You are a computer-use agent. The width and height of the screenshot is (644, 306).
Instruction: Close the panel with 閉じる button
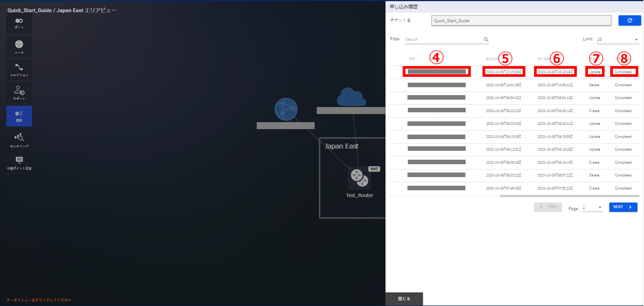coord(404,299)
